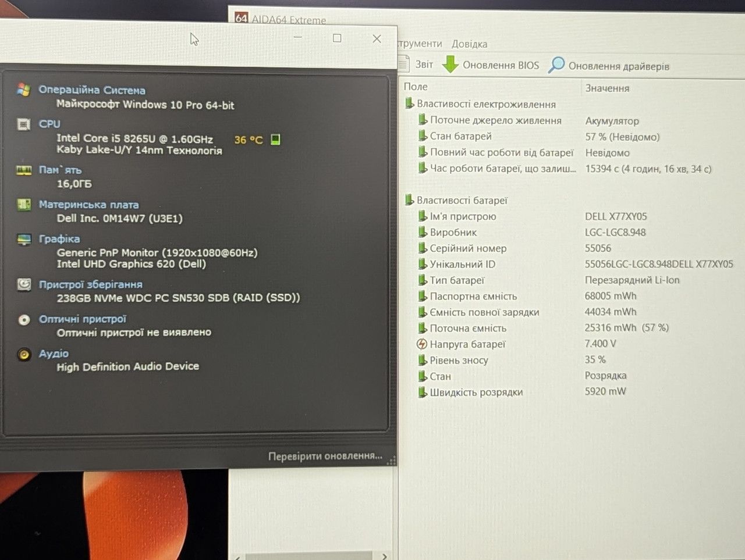Select the Час роботи батареї, що залиш... label

coord(503,169)
